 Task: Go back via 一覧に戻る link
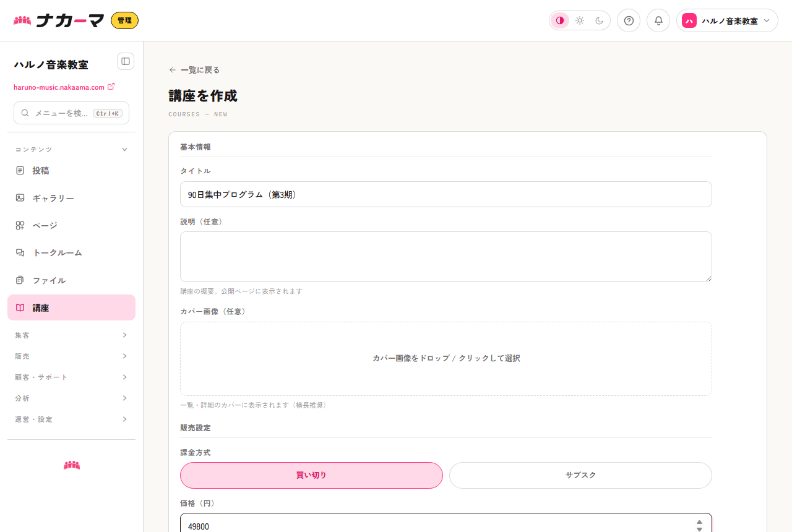click(x=194, y=70)
